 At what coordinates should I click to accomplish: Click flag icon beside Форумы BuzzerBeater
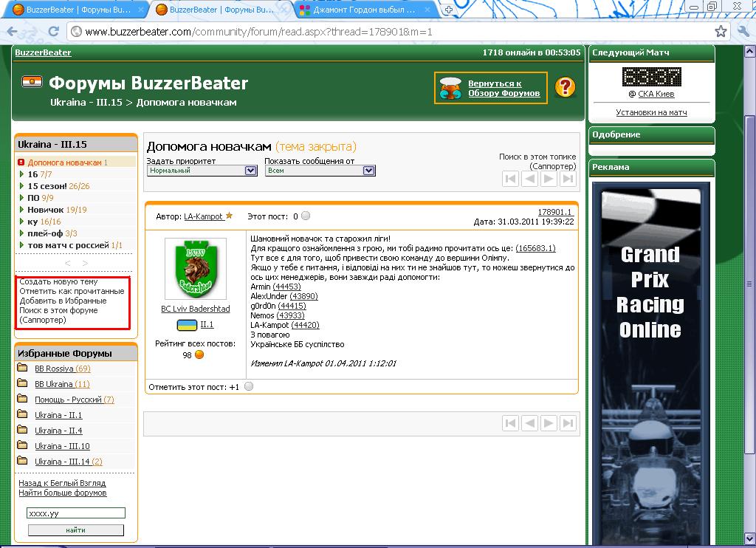click(32, 82)
